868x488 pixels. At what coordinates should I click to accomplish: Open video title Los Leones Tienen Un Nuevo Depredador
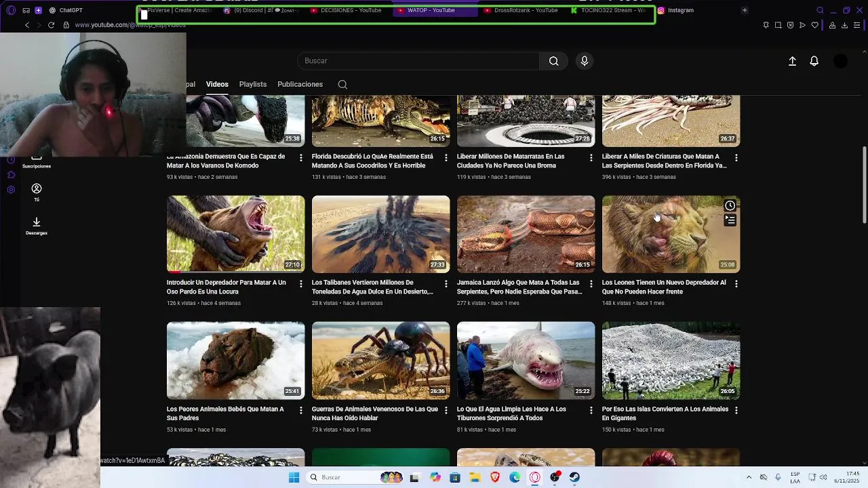(664, 287)
